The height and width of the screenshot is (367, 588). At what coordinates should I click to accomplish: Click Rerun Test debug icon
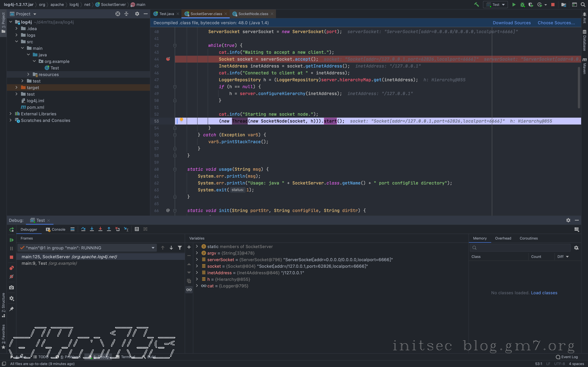click(x=11, y=230)
